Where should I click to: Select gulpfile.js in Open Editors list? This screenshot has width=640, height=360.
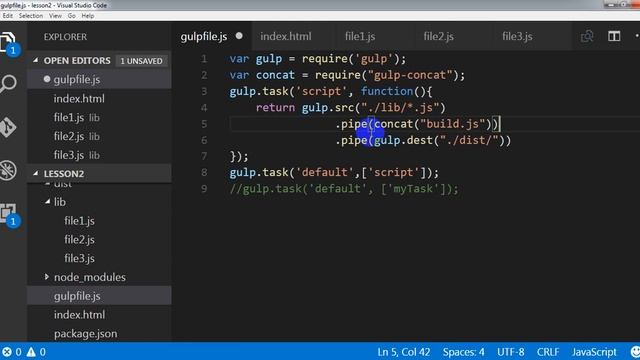(99, 80)
